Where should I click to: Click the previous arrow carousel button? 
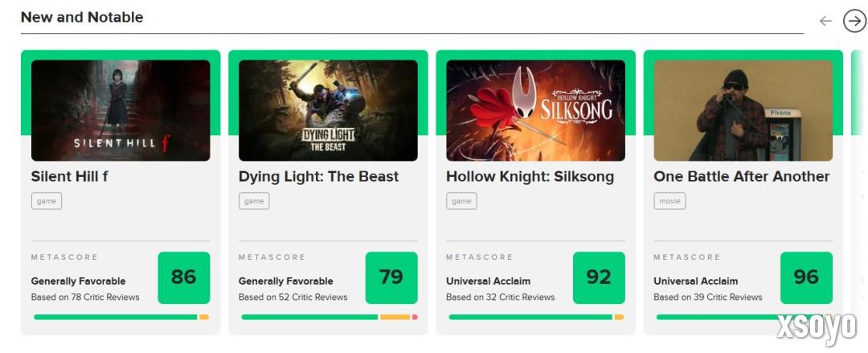(825, 21)
